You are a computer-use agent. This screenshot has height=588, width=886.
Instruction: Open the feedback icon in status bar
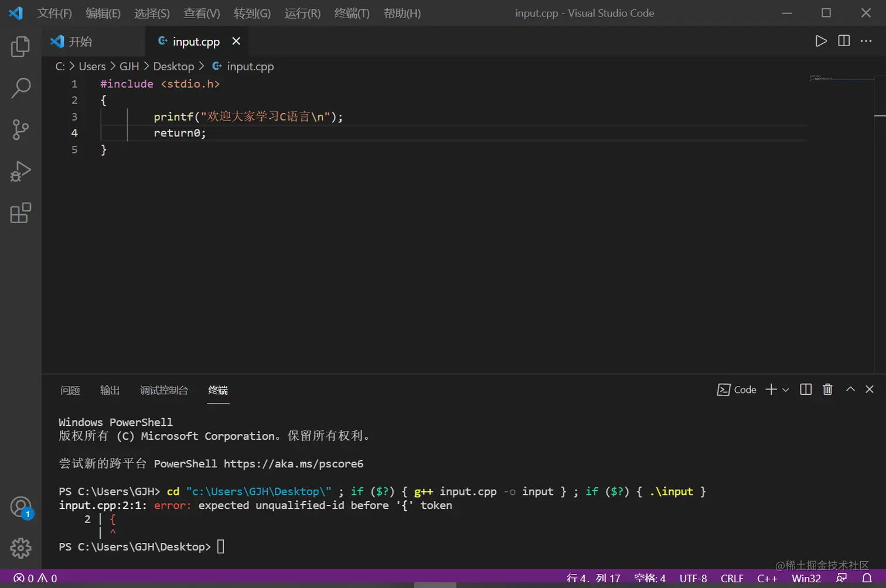point(841,578)
